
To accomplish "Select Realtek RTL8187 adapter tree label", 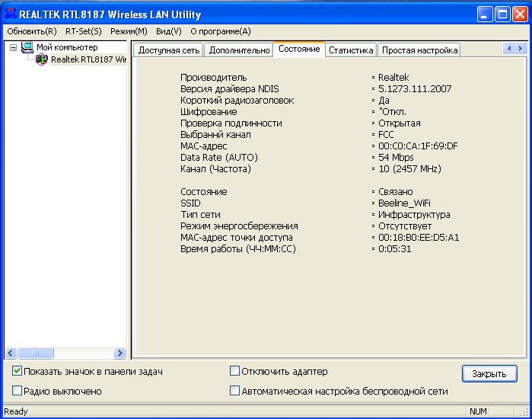I will pos(88,59).
